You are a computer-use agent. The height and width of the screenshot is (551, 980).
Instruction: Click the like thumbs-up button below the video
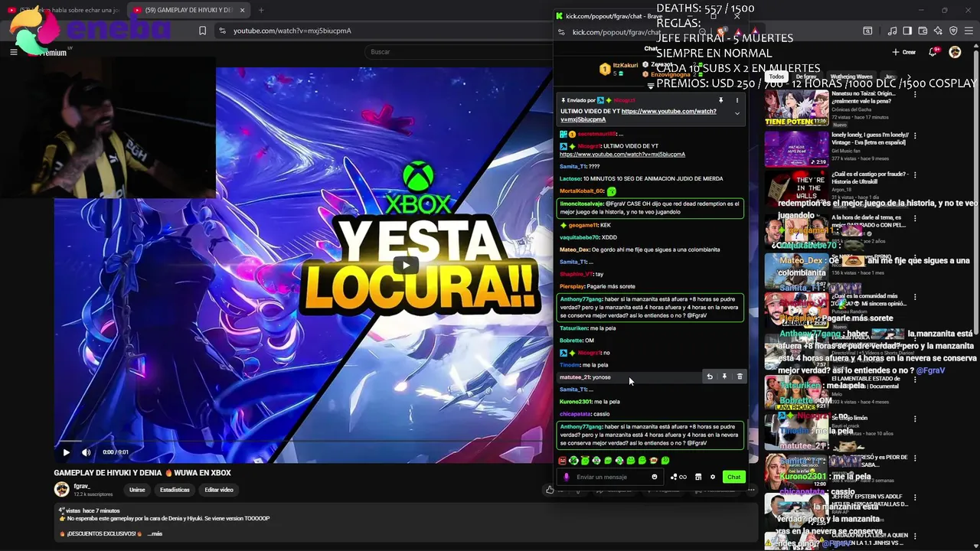coord(550,490)
